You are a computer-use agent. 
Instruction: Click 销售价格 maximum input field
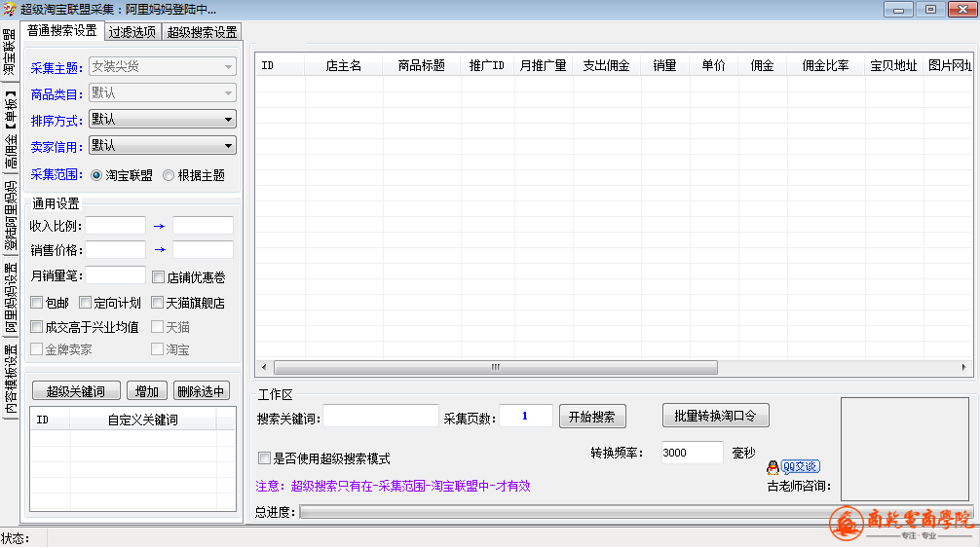pos(204,249)
